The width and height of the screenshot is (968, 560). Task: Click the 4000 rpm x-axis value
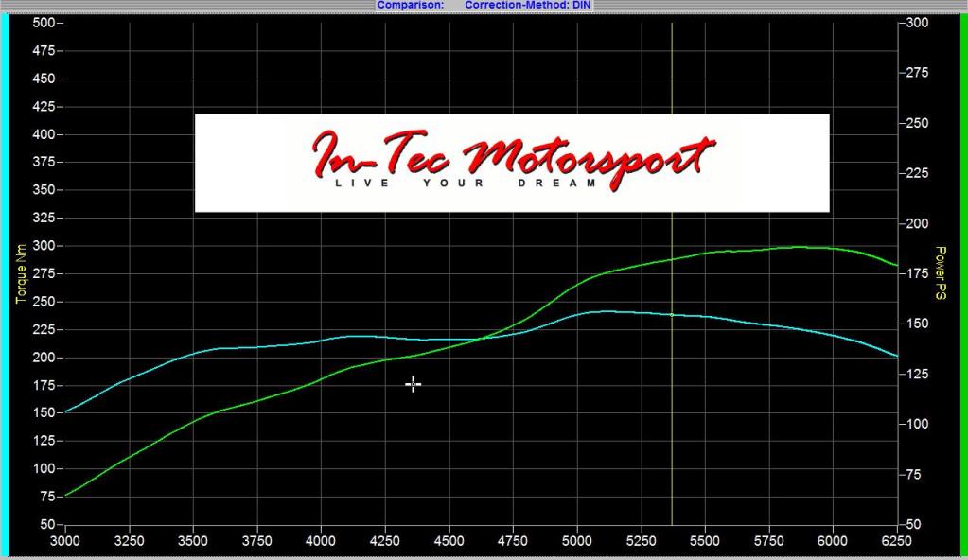(x=321, y=541)
